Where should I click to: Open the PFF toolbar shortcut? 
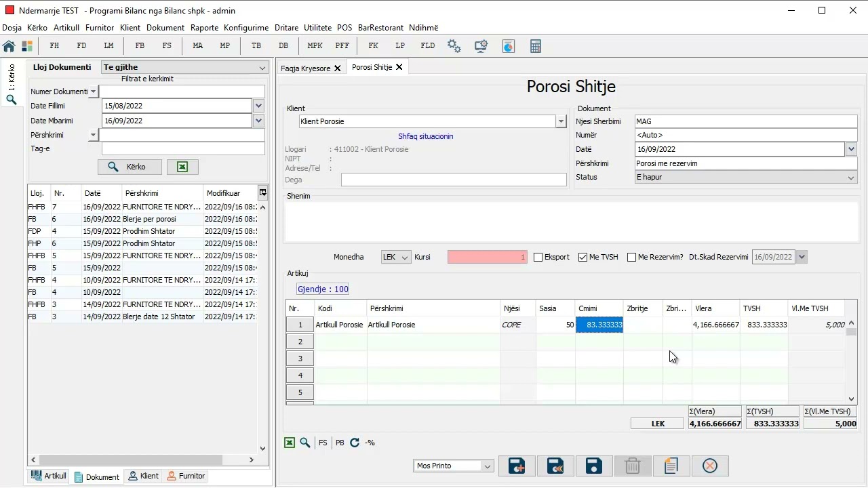coord(342,46)
